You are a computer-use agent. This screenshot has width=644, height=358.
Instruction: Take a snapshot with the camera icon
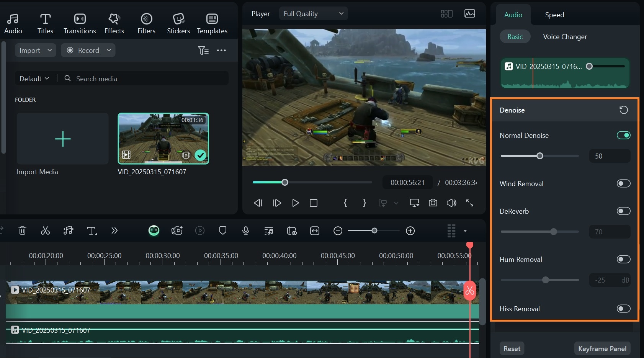pyautogui.click(x=433, y=203)
